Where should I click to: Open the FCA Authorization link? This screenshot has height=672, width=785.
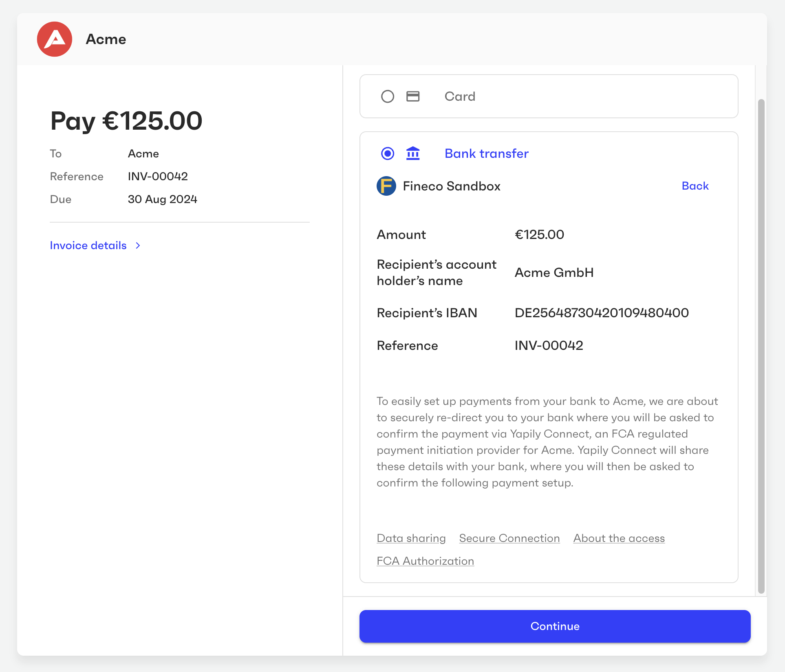point(425,561)
